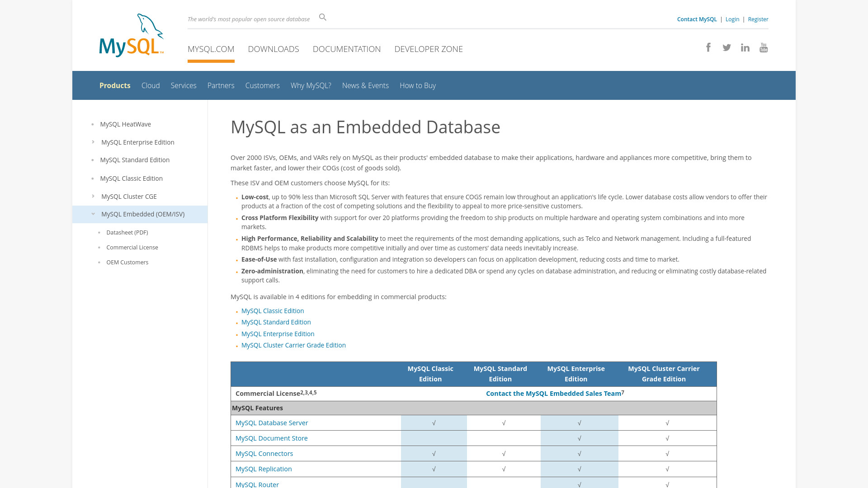
Task: Open the Cloud menu item
Action: coord(151,85)
